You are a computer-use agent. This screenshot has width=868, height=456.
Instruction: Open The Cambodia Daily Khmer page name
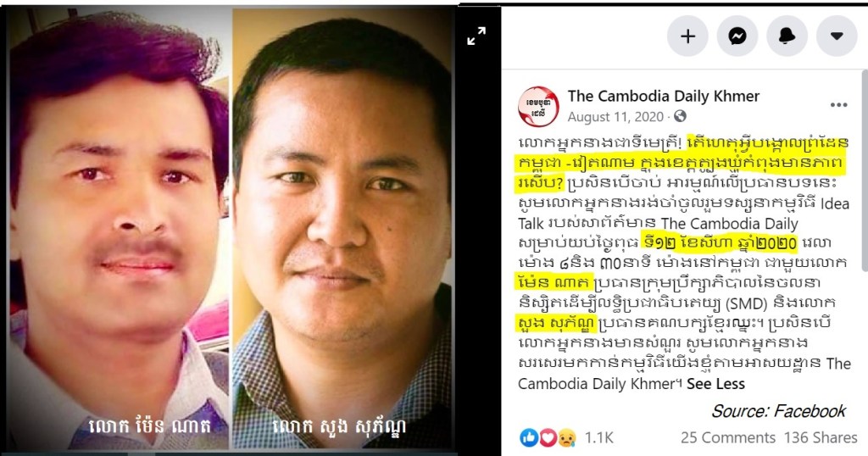pos(663,96)
